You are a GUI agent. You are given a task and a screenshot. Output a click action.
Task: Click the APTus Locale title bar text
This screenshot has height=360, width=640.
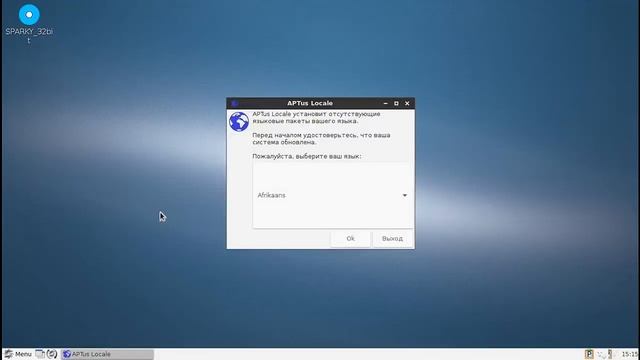click(x=310, y=103)
